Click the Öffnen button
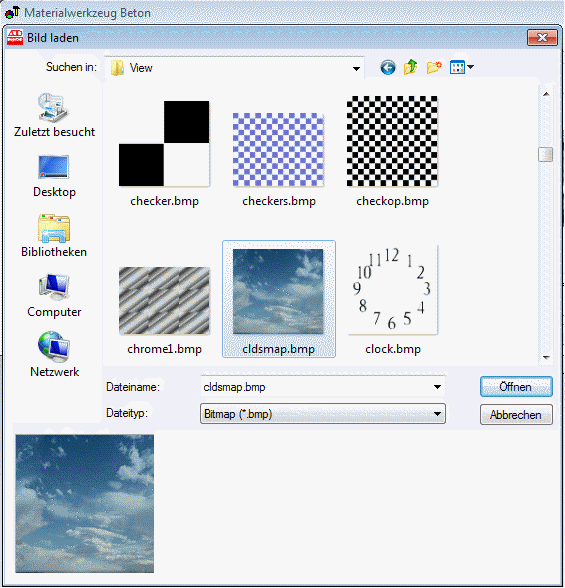565x588 pixels. coord(516,387)
